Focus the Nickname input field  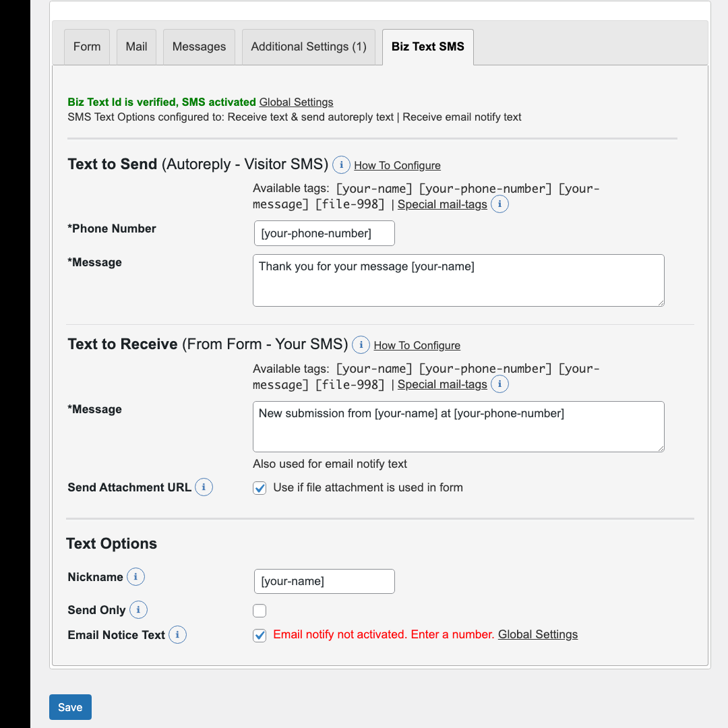(324, 581)
